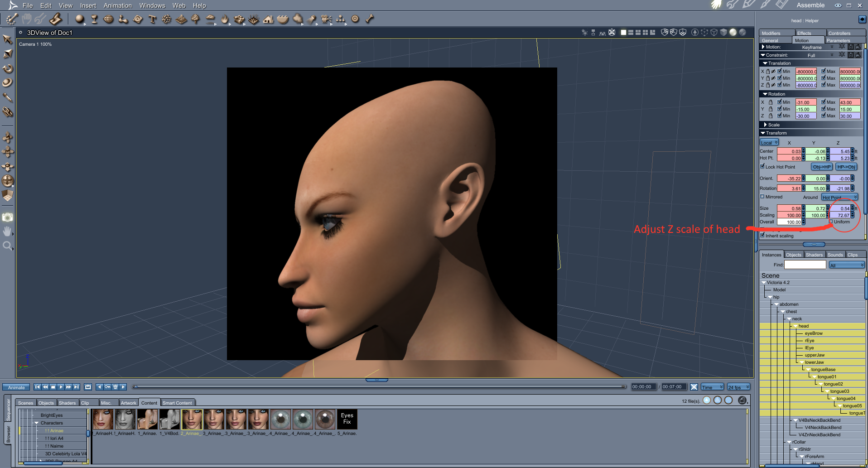Select the hand pan tool in left toolbar
This screenshot has width=868, height=468.
point(8,232)
